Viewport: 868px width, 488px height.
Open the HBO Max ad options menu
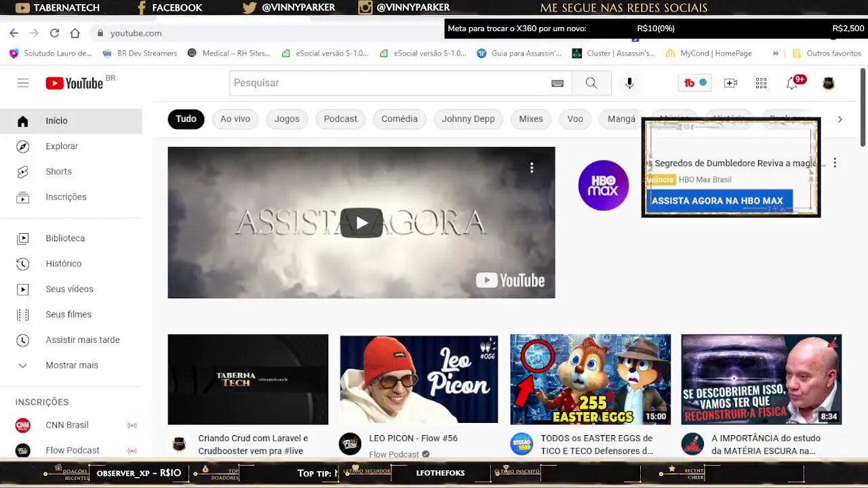click(835, 163)
